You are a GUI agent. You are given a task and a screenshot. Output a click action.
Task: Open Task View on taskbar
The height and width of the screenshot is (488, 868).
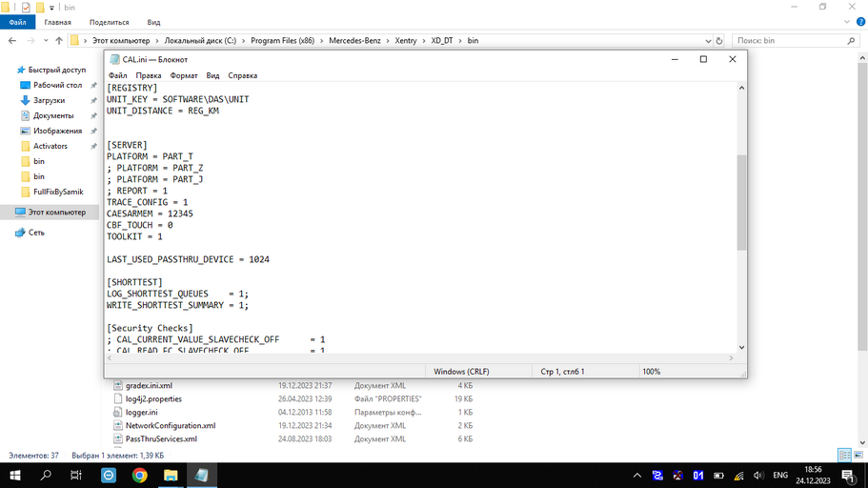[x=76, y=476]
